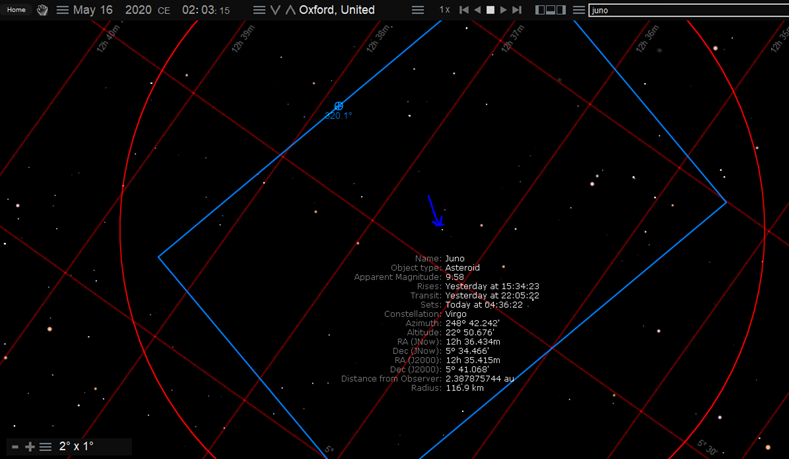This screenshot has width=789, height=459.
Task: Toggle the left side pane layout icon
Action: tap(540, 10)
